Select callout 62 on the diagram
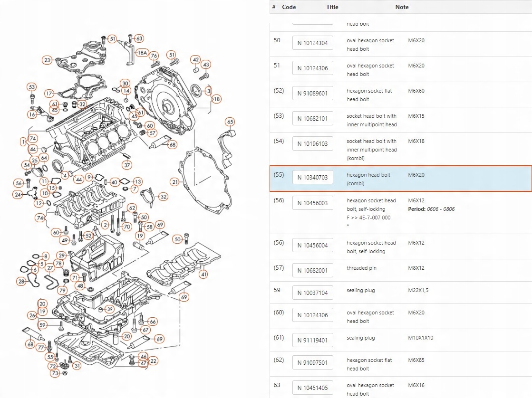The width and height of the screenshot is (532, 398). coord(132,208)
